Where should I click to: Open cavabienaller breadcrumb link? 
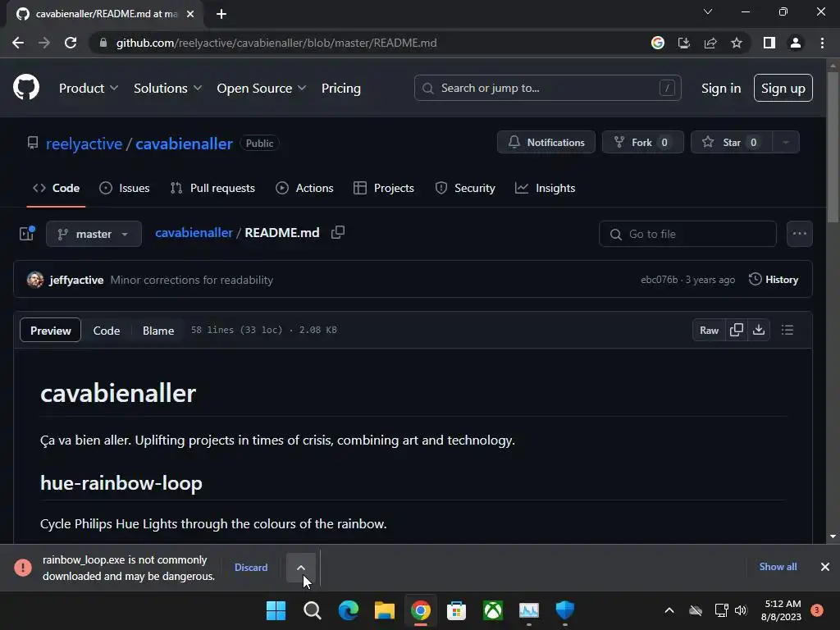pyautogui.click(x=194, y=232)
